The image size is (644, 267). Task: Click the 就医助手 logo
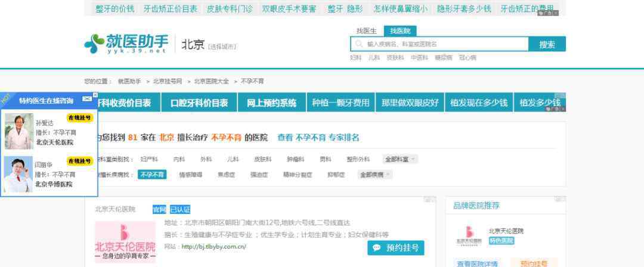(x=126, y=44)
